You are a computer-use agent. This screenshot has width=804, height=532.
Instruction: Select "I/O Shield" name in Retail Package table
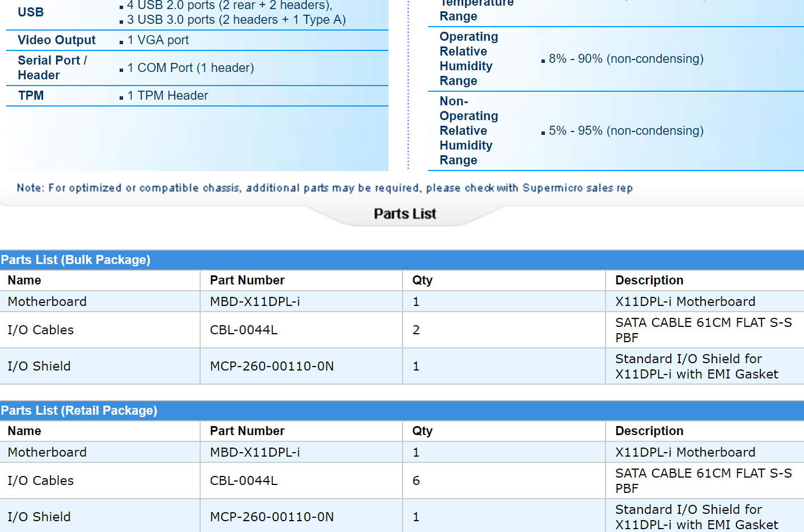[39, 517]
